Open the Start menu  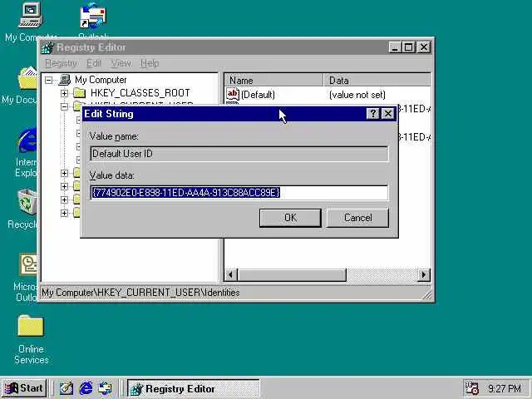24,388
